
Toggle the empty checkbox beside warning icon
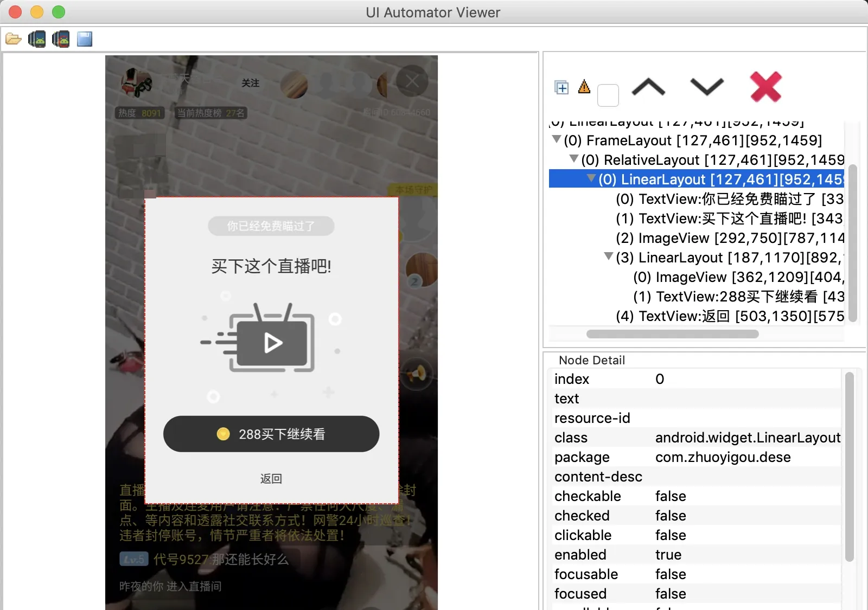608,95
